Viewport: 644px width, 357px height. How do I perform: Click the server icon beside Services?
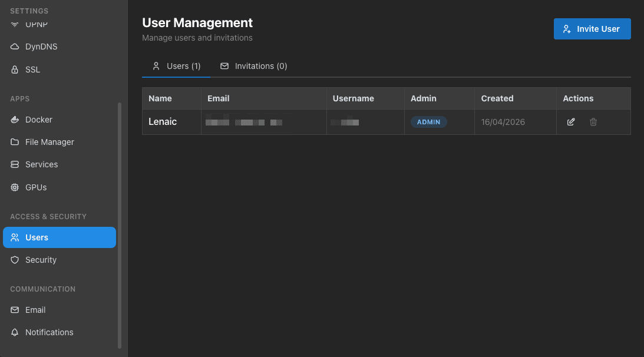tap(15, 164)
